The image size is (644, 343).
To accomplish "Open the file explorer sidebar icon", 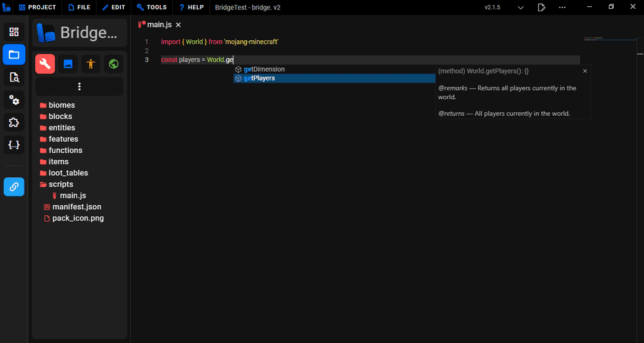I will point(14,55).
